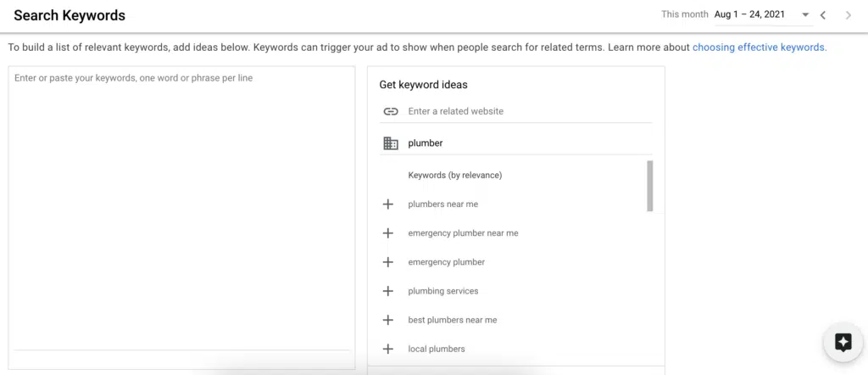This screenshot has height=375, width=868.
Task: Go to the previous date period
Action: tap(823, 15)
